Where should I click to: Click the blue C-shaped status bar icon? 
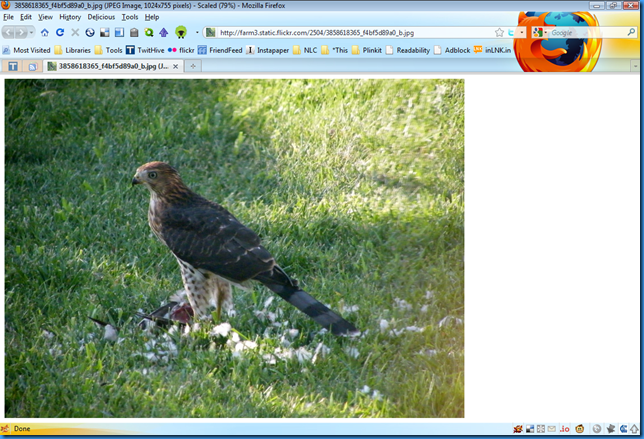pyautogui.click(x=623, y=429)
